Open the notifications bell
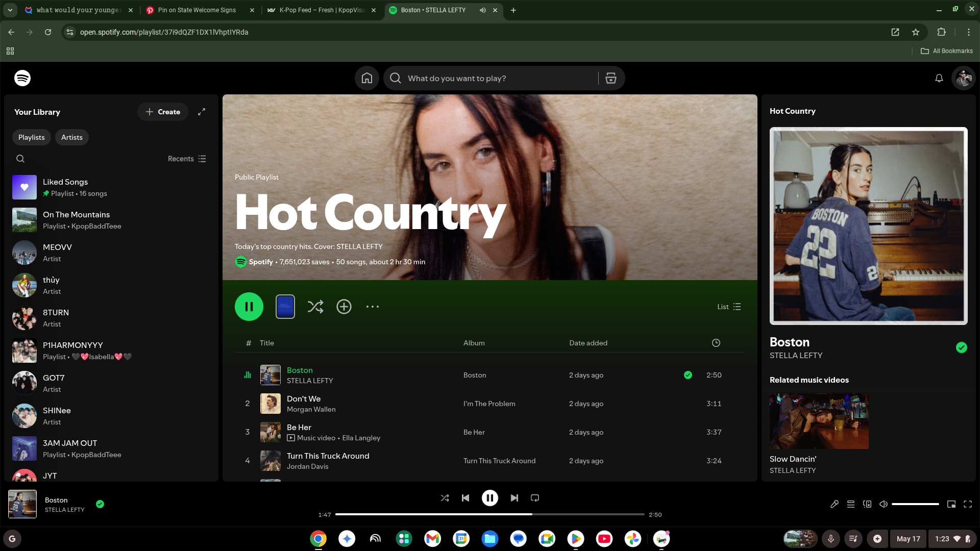Image resolution: width=980 pixels, height=551 pixels. point(939,78)
